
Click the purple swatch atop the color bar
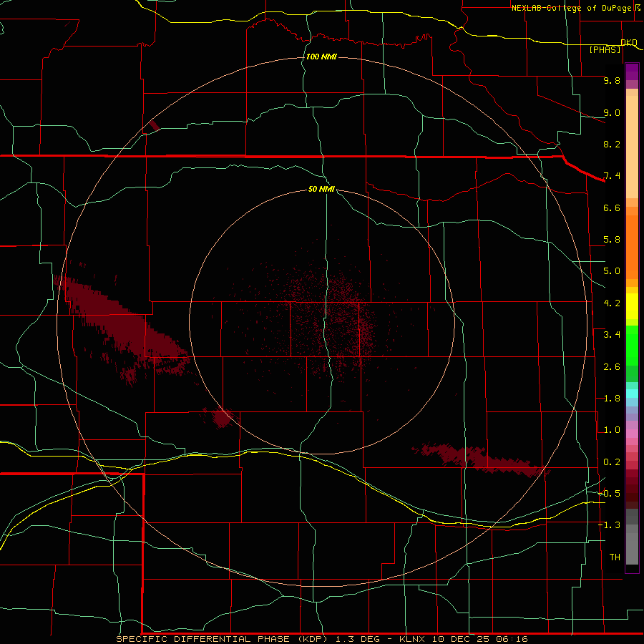[x=632, y=72]
